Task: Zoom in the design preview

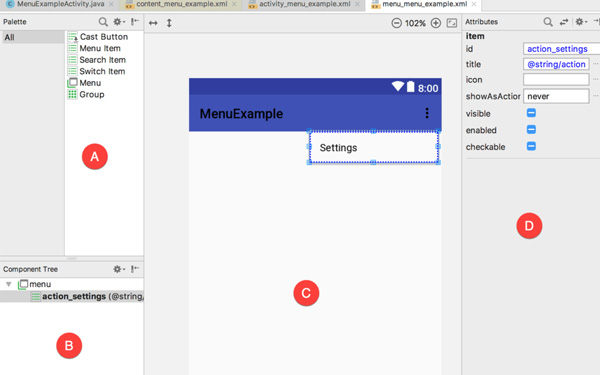Action: pos(436,23)
